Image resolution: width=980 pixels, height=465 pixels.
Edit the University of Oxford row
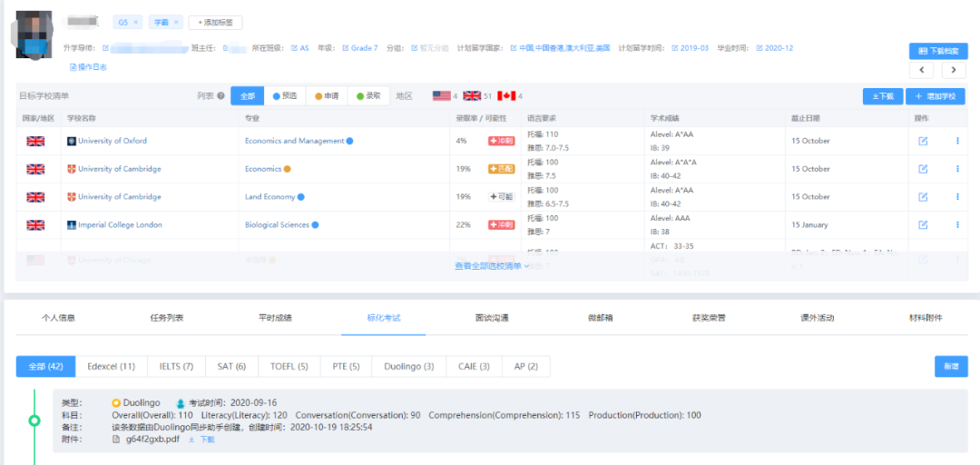tap(923, 141)
